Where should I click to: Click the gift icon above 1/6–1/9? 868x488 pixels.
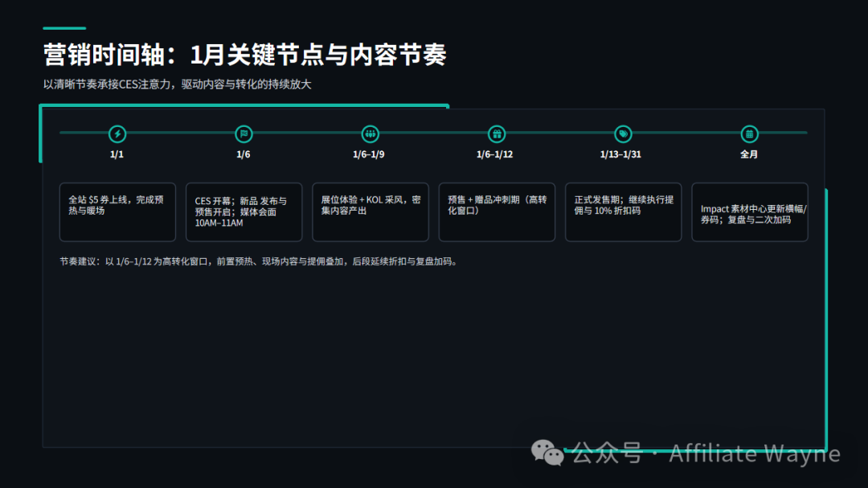point(370,134)
